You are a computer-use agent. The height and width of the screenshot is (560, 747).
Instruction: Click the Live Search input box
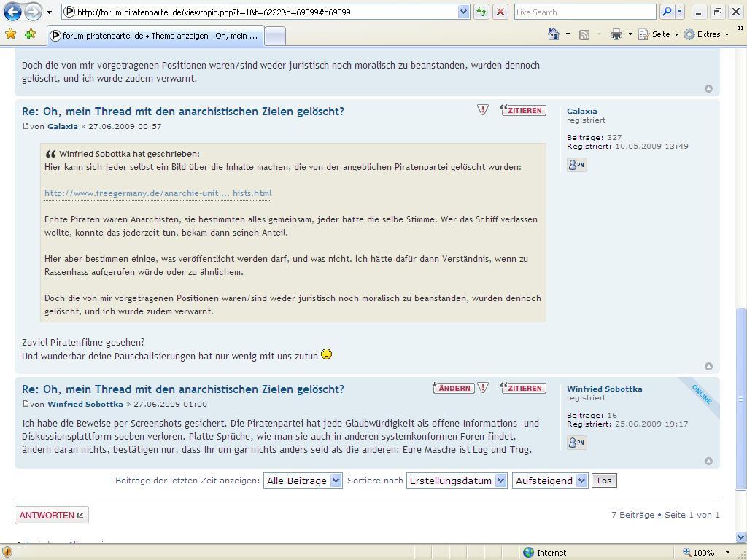585,12
